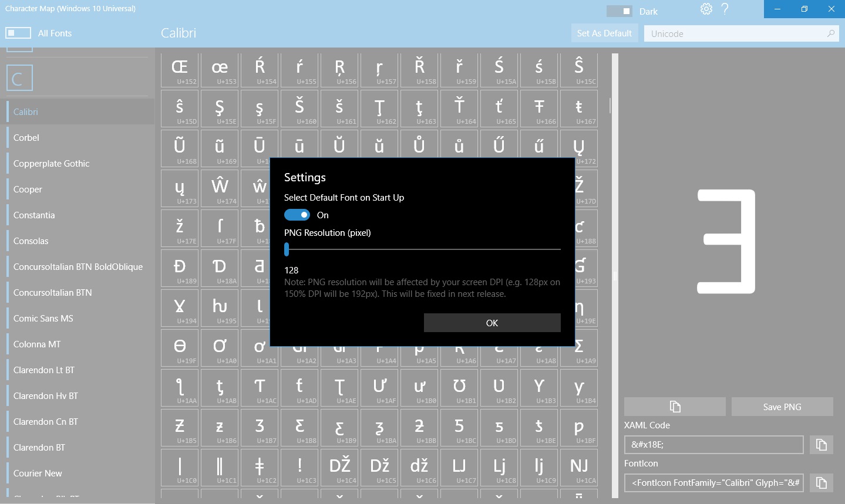The image size is (845, 504).
Task: Select the DŽ character tile
Action: [x=339, y=468]
